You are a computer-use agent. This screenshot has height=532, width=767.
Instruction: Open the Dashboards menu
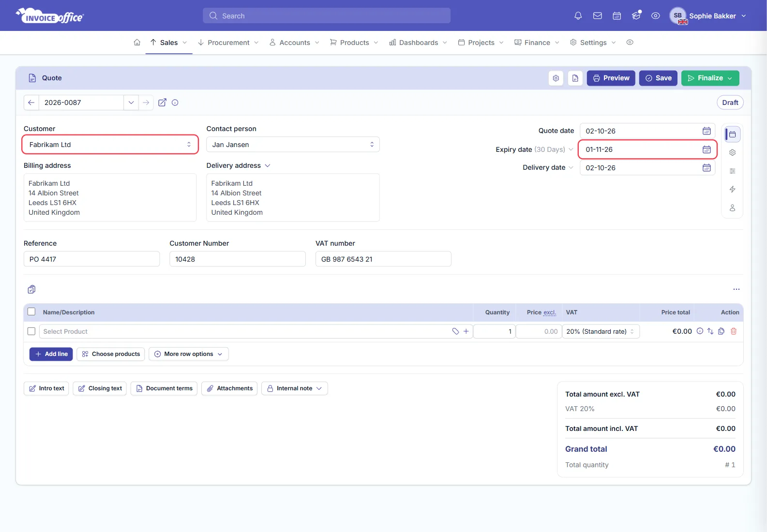(x=418, y=43)
